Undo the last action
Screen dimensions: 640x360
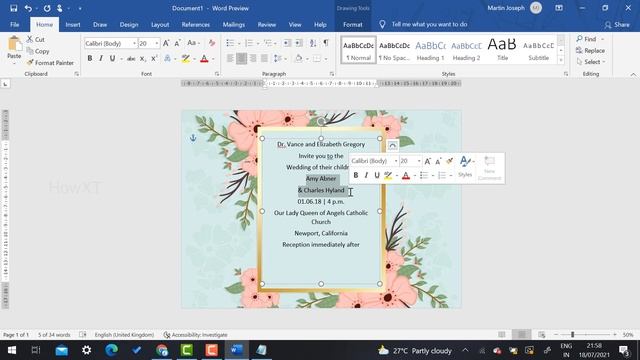(28, 8)
